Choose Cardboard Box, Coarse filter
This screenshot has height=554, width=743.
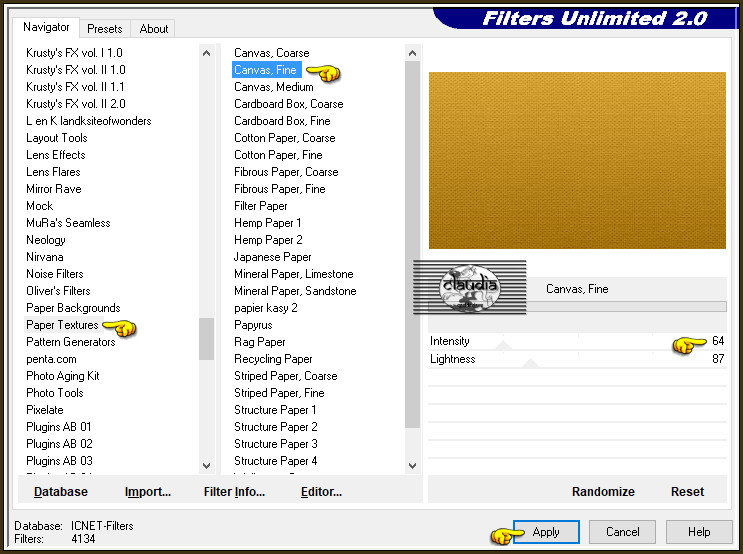tap(289, 104)
